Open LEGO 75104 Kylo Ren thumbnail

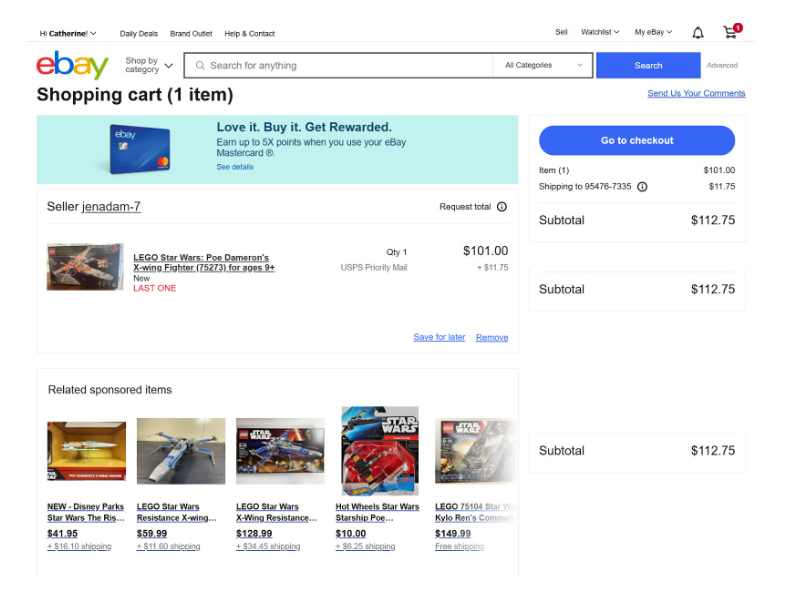pos(475,451)
